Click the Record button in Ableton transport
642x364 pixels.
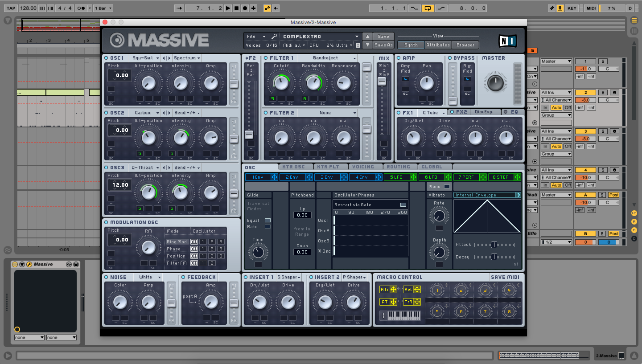click(x=245, y=8)
